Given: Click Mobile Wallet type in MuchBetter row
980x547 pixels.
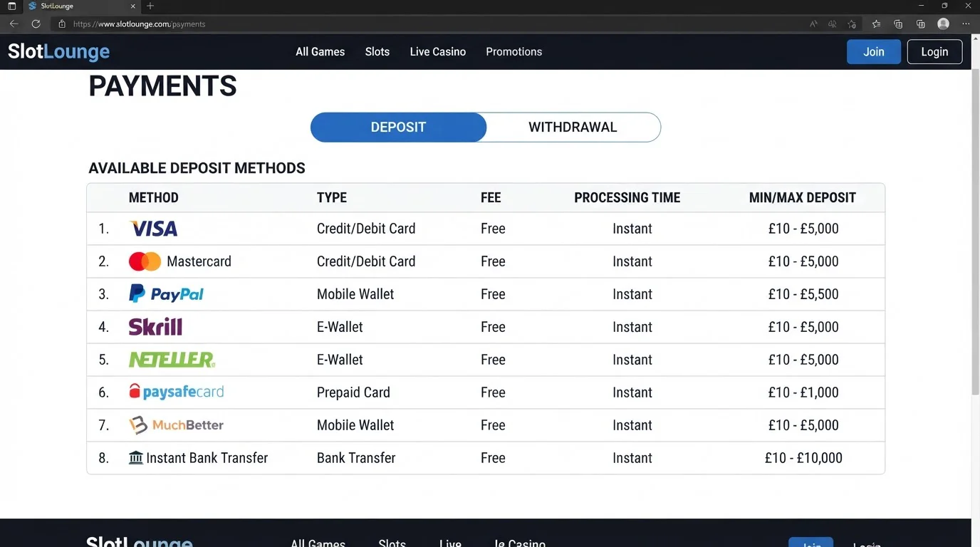Looking at the screenshot, I should click(355, 425).
